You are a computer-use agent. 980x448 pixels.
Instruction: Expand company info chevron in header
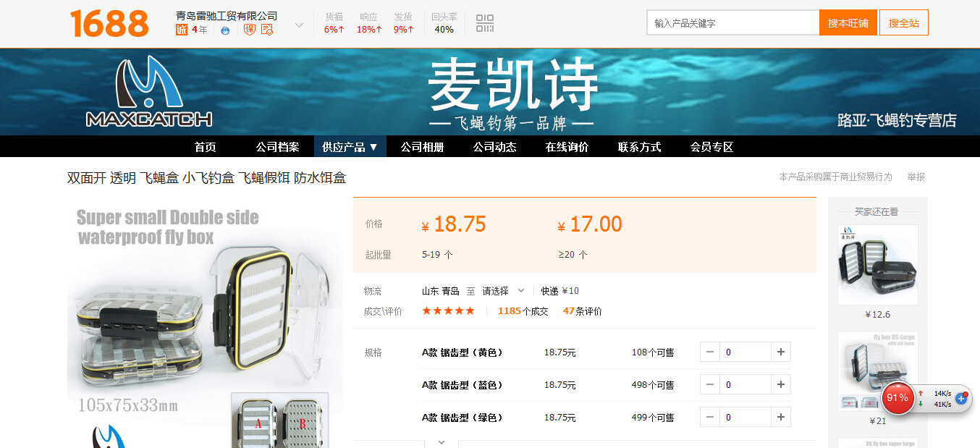tap(299, 25)
